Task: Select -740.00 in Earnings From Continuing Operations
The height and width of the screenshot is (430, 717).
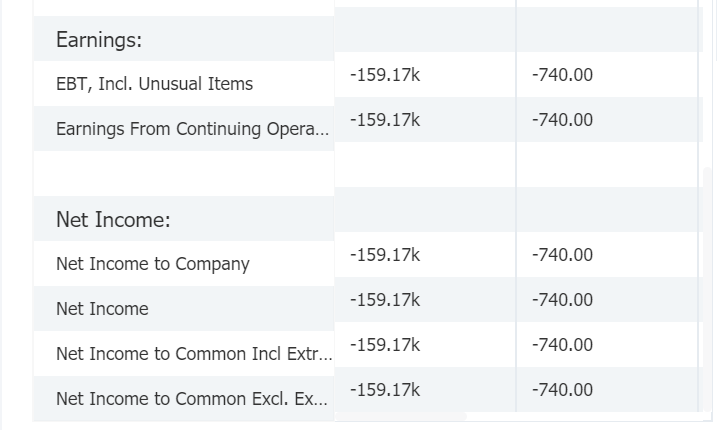Action: (x=562, y=119)
